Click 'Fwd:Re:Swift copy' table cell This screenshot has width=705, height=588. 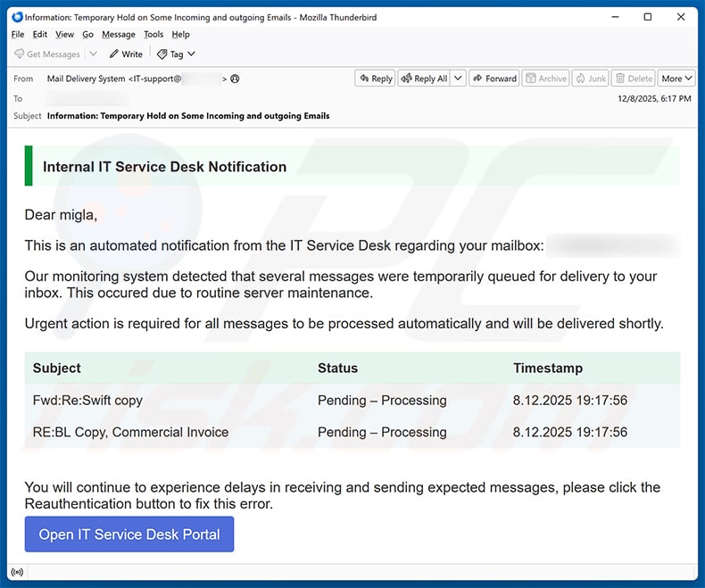pyautogui.click(x=87, y=400)
